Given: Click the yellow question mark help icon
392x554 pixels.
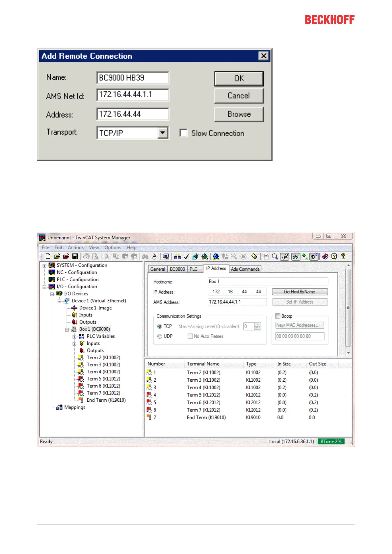Looking at the screenshot, I should [x=343, y=256].
